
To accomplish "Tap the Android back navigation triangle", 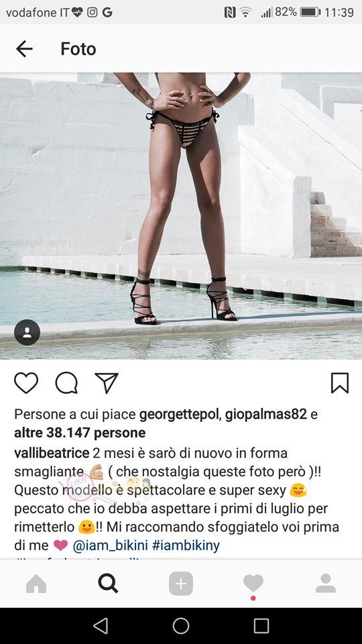I will click(101, 626).
